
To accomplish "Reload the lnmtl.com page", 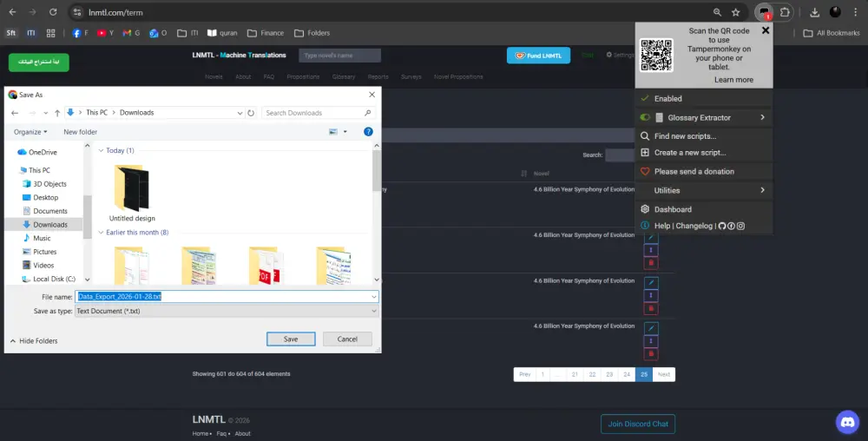I will [53, 12].
